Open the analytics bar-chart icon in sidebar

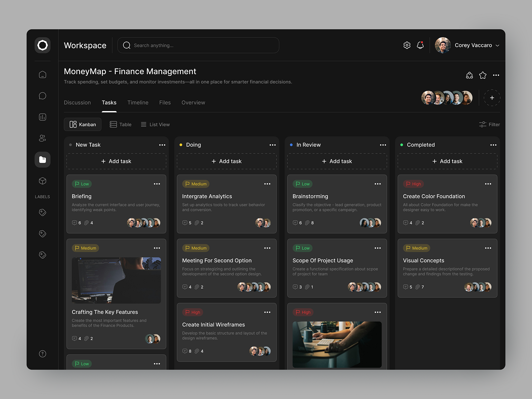[43, 117]
